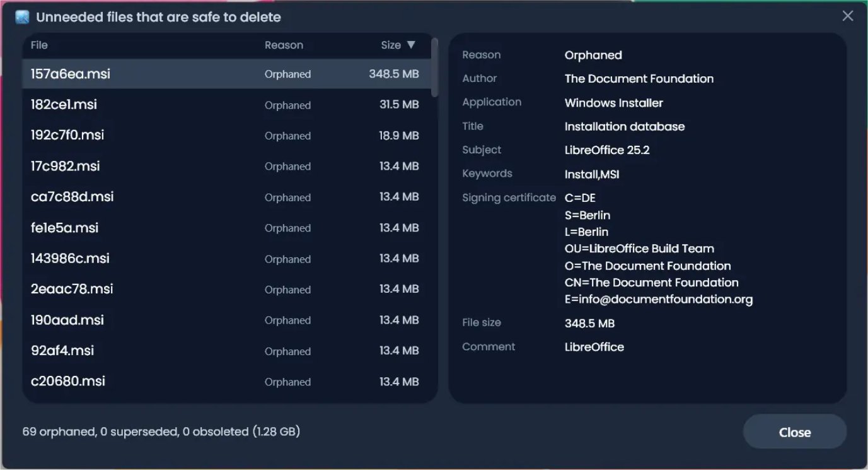Viewport: 868px width, 470px height.
Task: Click the Orphaned reason for c20680.msi
Action: pyautogui.click(x=287, y=382)
